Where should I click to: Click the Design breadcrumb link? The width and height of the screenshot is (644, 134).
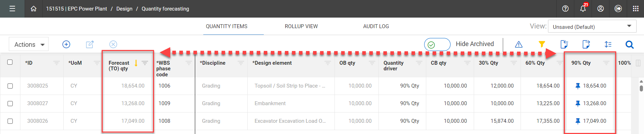tap(125, 9)
